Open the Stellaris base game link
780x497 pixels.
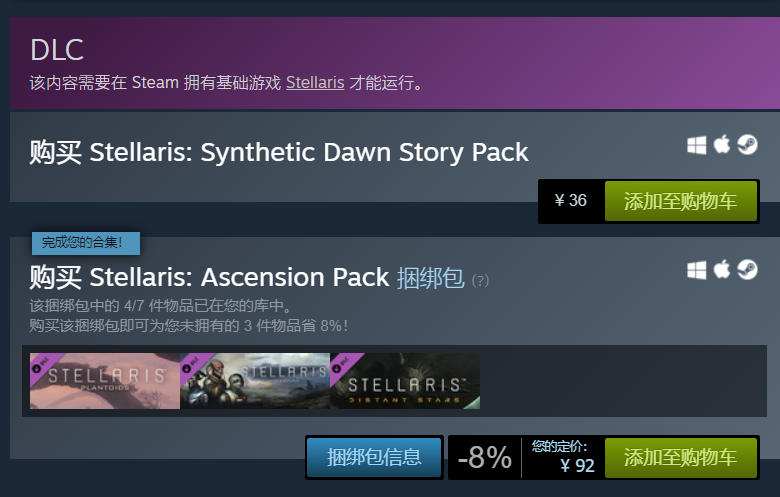click(x=315, y=82)
